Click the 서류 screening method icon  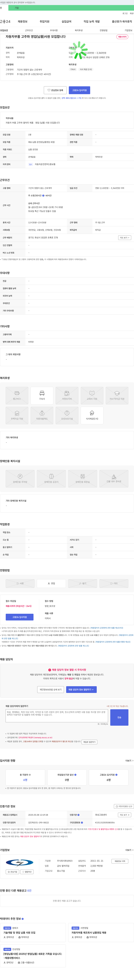pyautogui.click(x=20, y=583)
